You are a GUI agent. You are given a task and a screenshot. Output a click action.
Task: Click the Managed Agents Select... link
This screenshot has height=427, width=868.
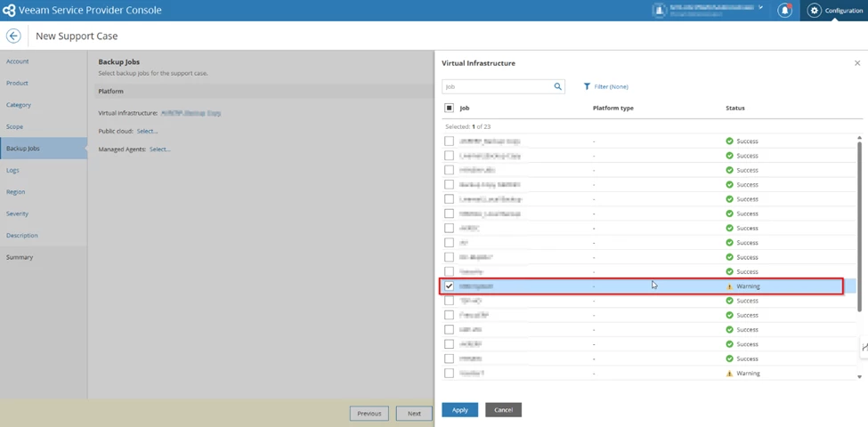[x=160, y=149]
